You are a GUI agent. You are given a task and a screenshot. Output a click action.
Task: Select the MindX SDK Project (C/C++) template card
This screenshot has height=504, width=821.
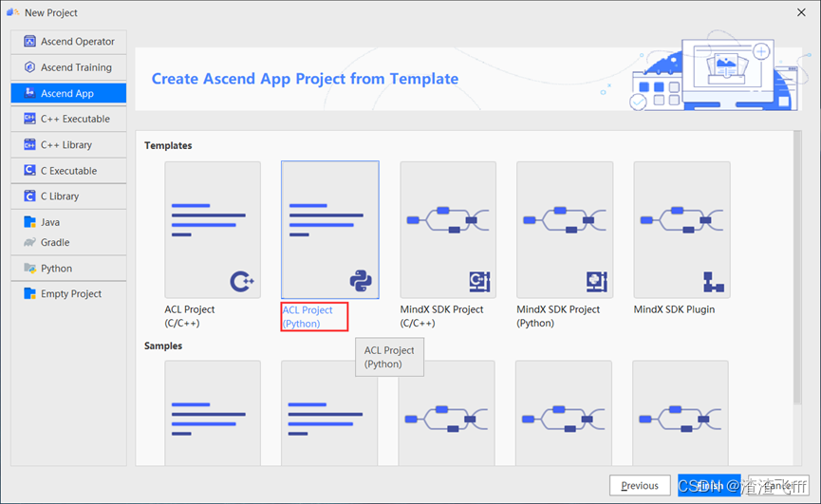click(x=448, y=230)
